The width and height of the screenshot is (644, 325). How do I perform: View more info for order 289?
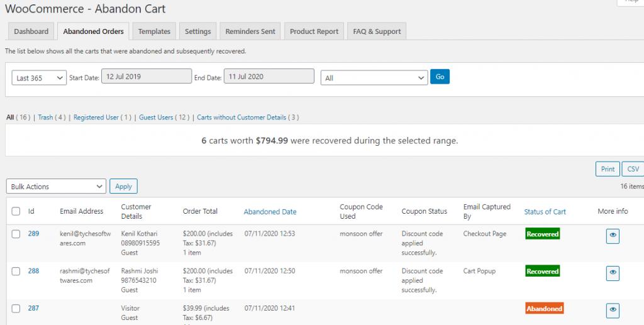point(613,236)
